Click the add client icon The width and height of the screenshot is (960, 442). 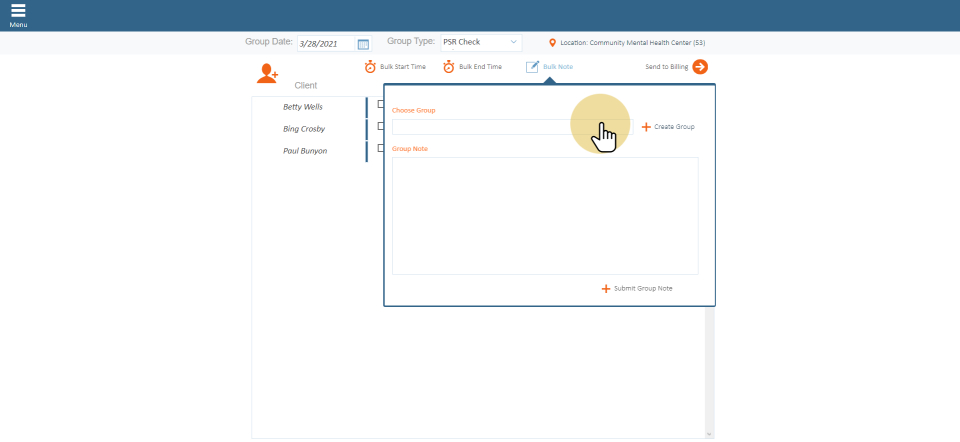click(x=267, y=73)
